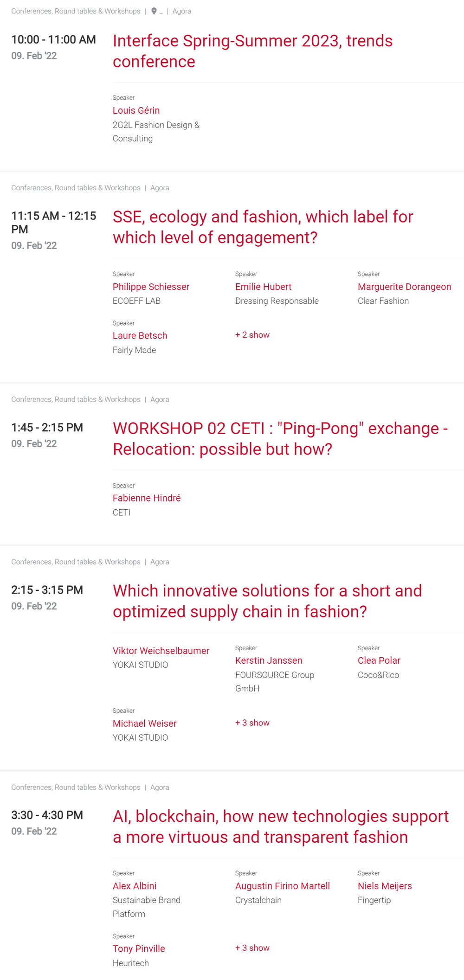Viewport: 464px width, 980px height.
Task: Open Niels Meijers speaker page
Action: [385, 886]
